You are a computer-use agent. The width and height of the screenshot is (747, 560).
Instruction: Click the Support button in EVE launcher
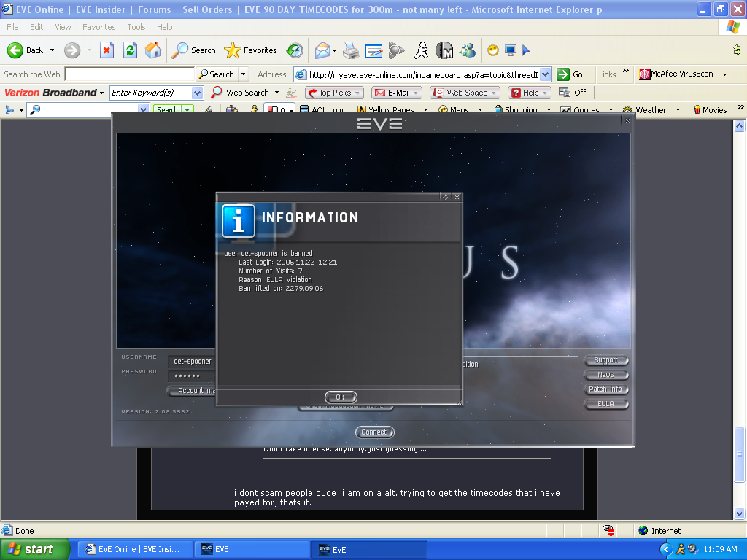(x=605, y=360)
